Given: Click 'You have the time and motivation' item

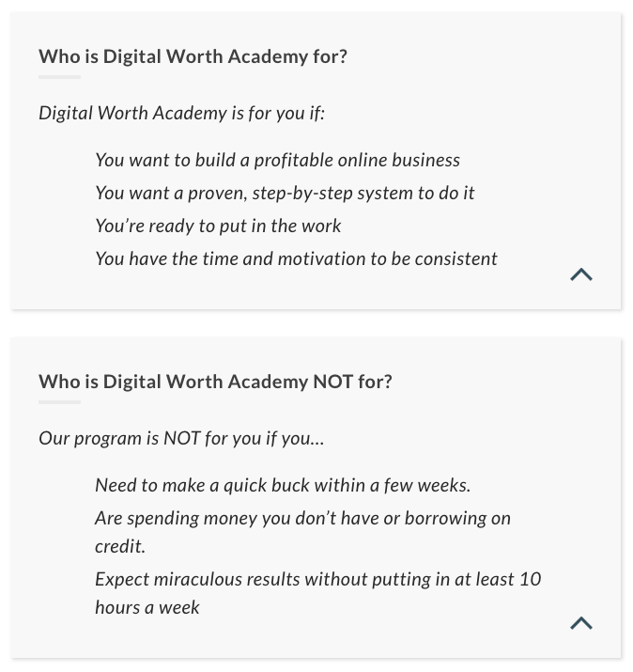Looking at the screenshot, I should [x=296, y=258].
